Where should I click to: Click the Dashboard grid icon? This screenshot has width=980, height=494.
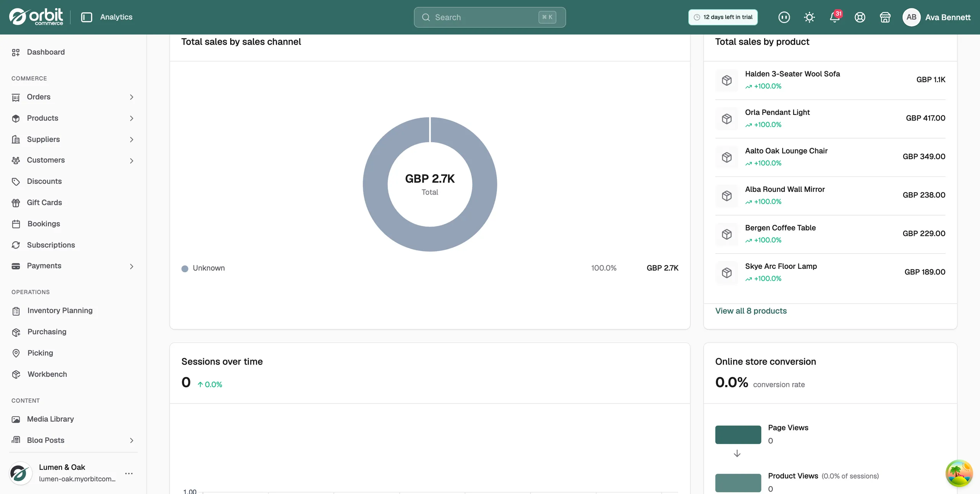(16, 52)
